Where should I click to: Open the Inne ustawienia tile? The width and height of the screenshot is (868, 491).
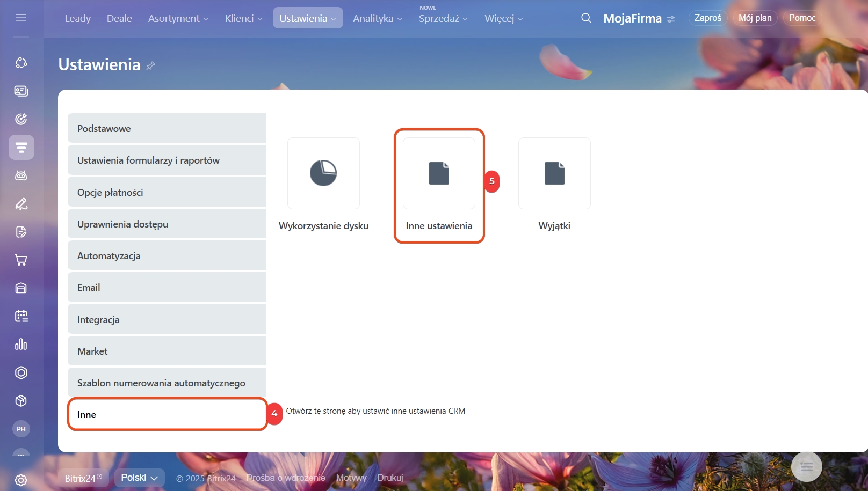439,173
